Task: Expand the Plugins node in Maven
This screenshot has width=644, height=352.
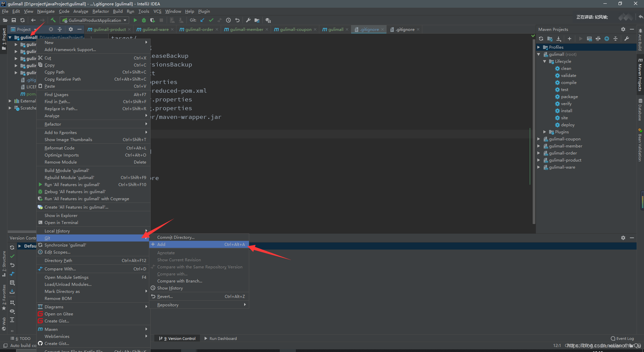Action: [x=545, y=132]
